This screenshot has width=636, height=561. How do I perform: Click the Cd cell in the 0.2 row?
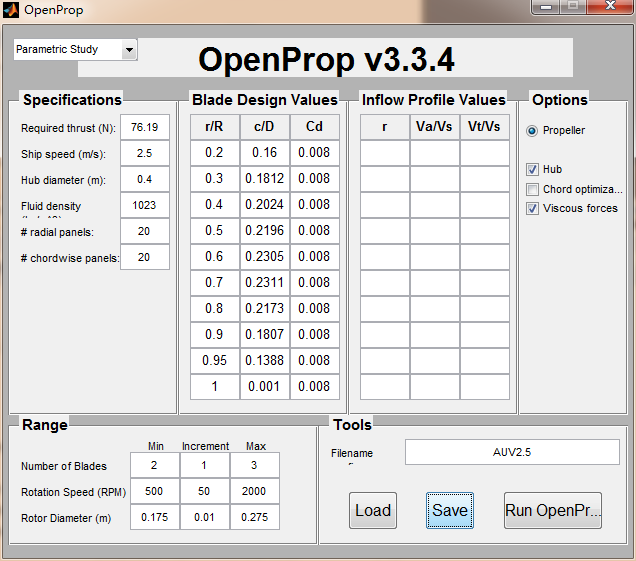point(314,153)
